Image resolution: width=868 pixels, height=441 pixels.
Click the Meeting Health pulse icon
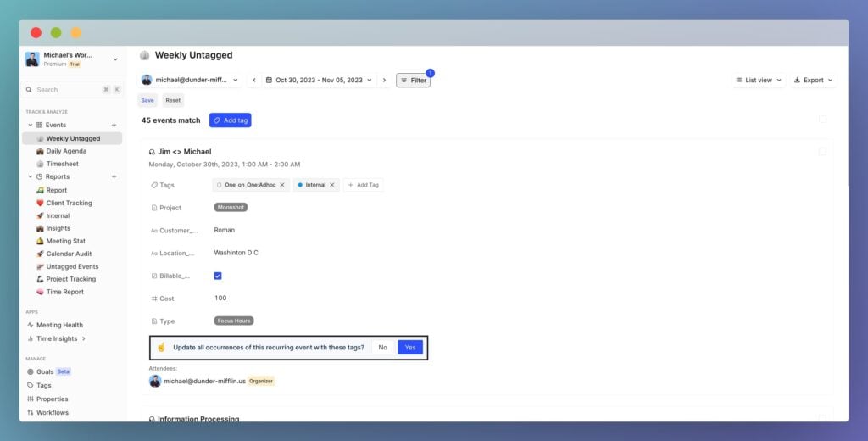point(31,325)
